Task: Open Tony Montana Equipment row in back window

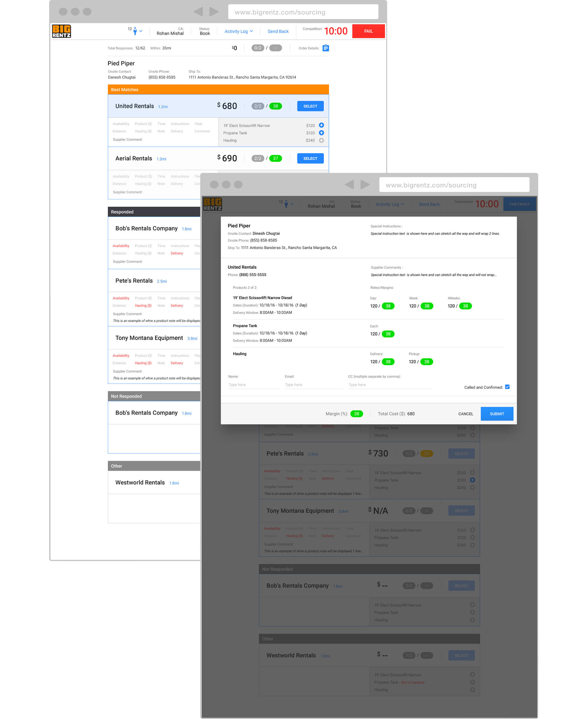Action: click(x=154, y=338)
